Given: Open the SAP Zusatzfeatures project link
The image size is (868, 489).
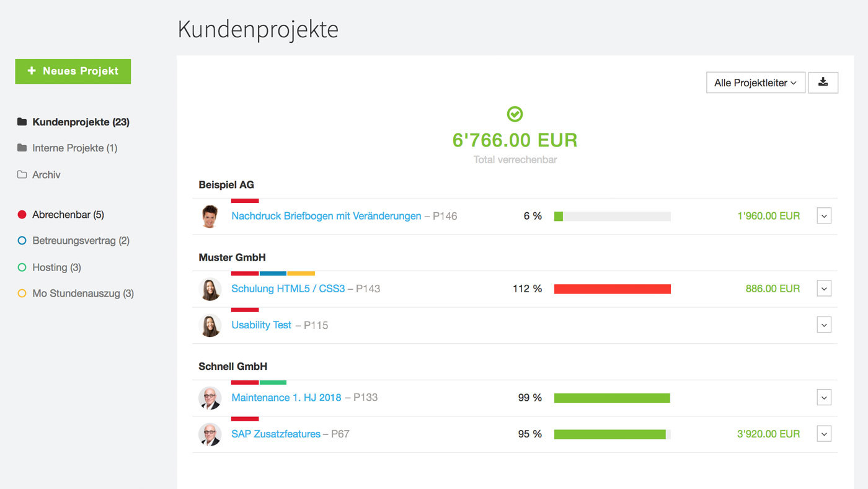Looking at the screenshot, I should 276,434.
